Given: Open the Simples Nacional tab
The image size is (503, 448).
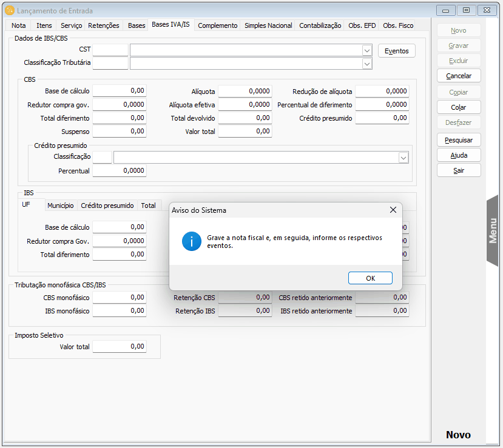Looking at the screenshot, I should (268, 25).
